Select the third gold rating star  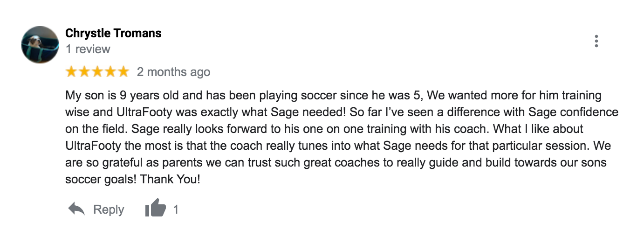point(97,72)
